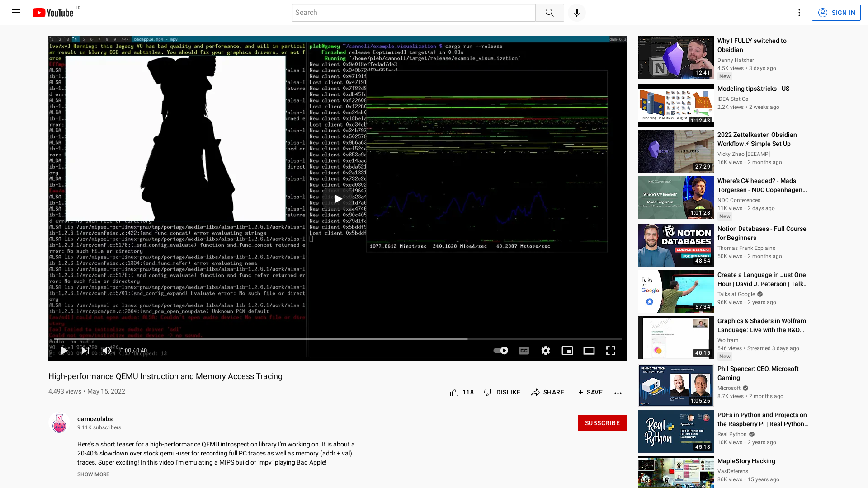Open 'Why I FULLY switched to Obsidian' thumbnail
Image resolution: width=868 pixels, height=488 pixels.
point(675,57)
